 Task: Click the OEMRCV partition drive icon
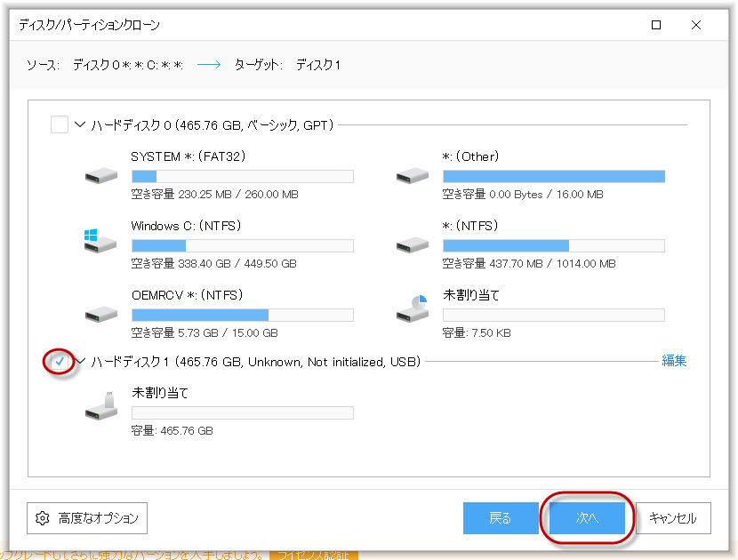(x=100, y=315)
